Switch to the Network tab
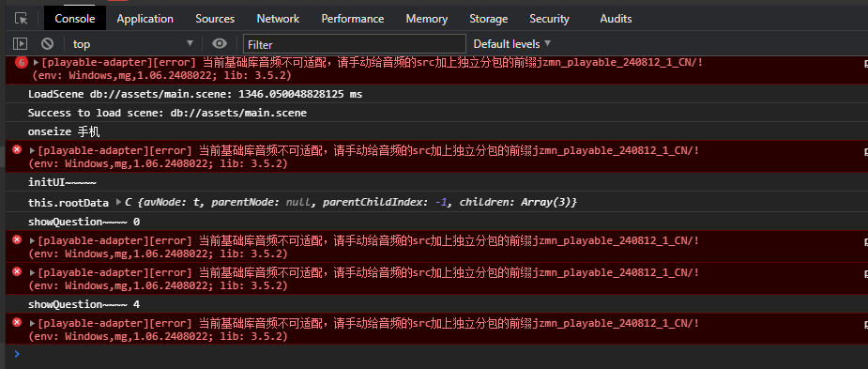The height and width of the screenshot is (369, 868). click(278, 19)
